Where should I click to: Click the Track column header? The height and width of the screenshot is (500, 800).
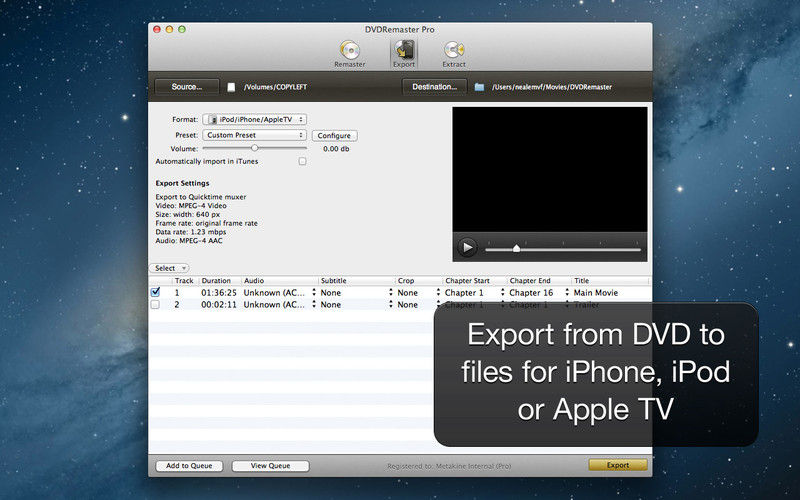pos(184,281)
